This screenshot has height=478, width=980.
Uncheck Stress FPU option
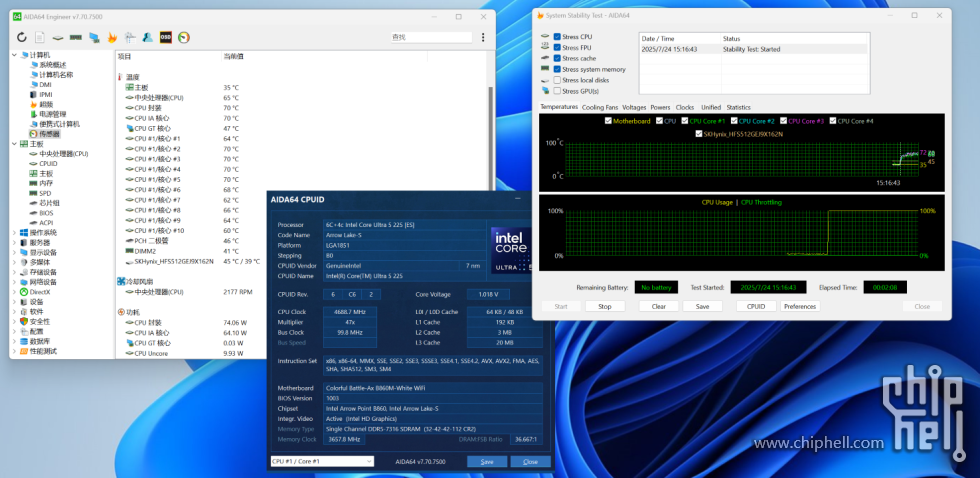click(557, 47)
